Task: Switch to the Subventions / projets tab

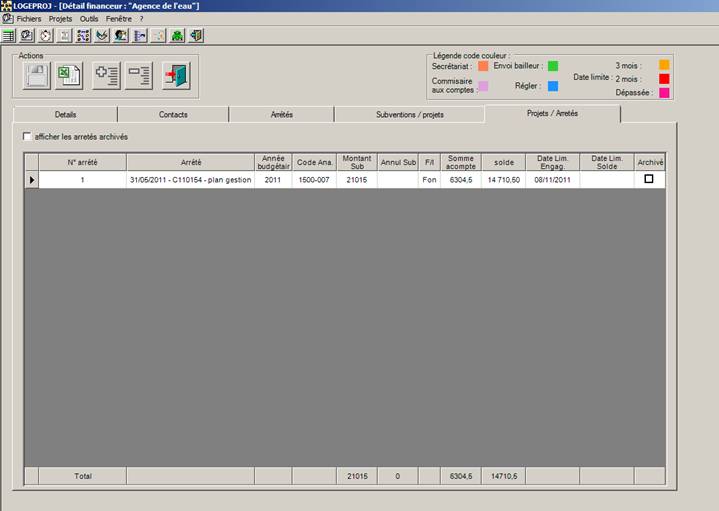Action: point(409,114)
